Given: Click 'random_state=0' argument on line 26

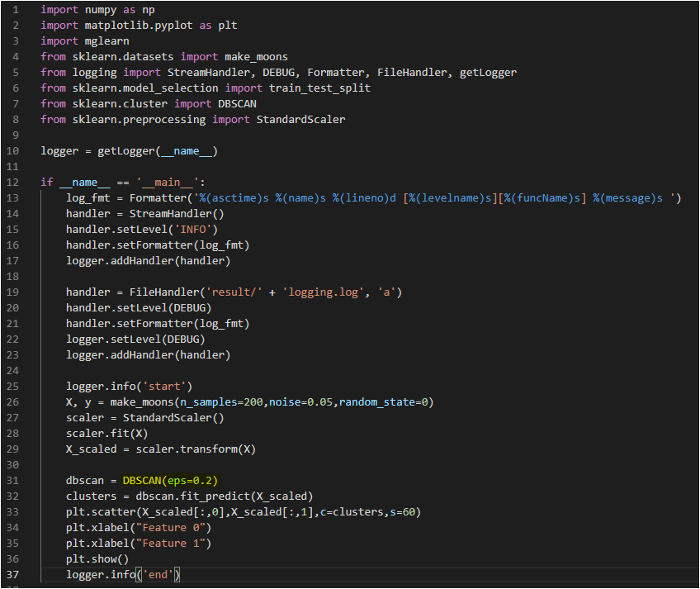Looking at the screenshot, I should pyautogui.click(x=383, y=402).
